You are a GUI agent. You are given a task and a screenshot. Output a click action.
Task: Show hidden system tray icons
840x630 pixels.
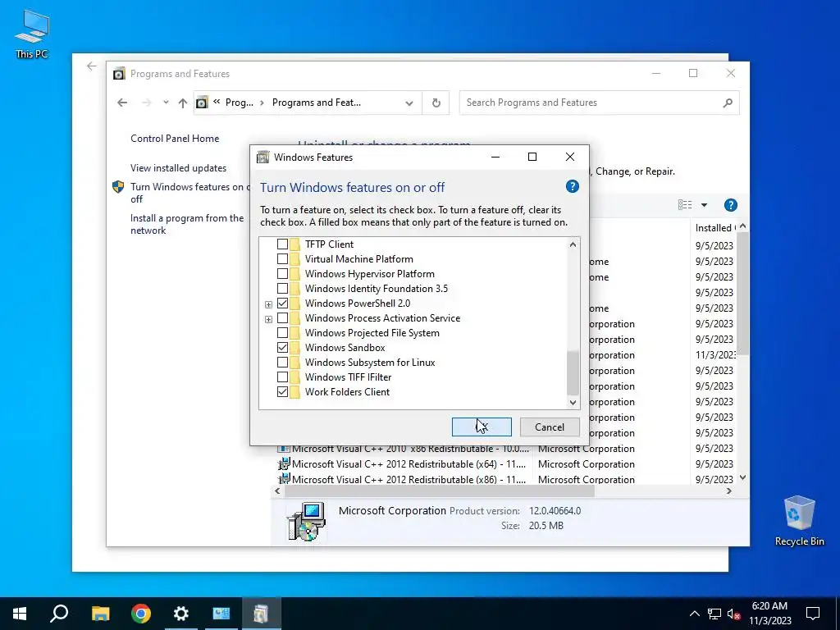[x=694, y=614]
